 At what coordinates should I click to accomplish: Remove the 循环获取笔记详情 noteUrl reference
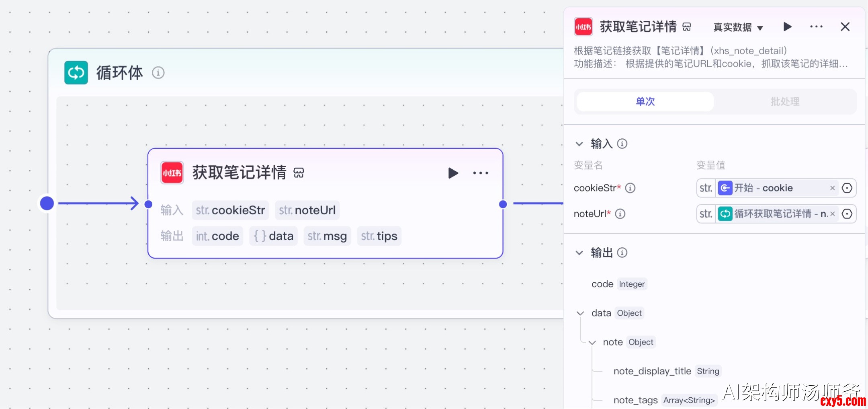coord(832,214)
